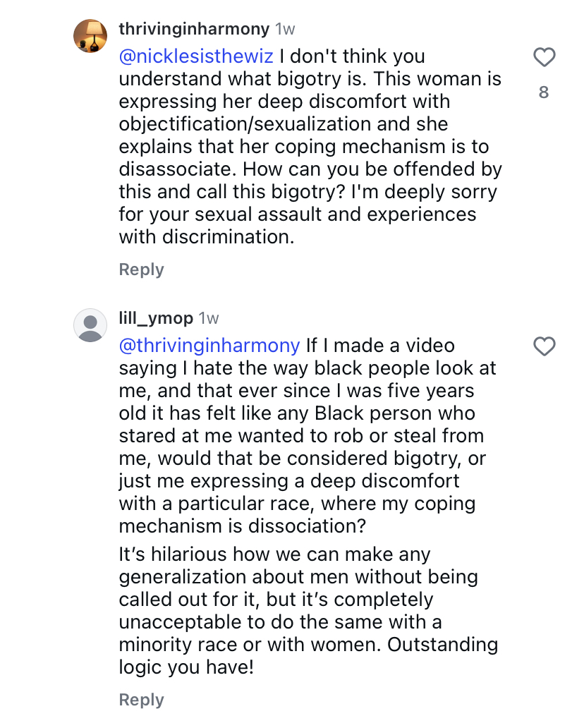Screen dimensions: 584x728
Task: Click the line "with discrimination."
Action: click(206, 236)
